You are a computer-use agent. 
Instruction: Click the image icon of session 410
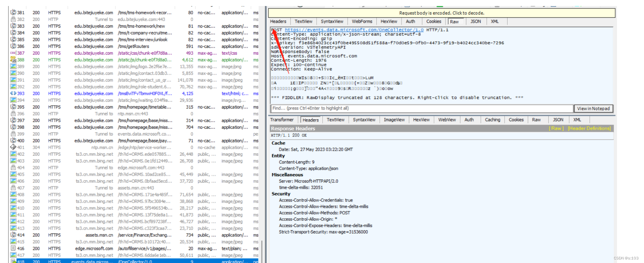point(13,208)
